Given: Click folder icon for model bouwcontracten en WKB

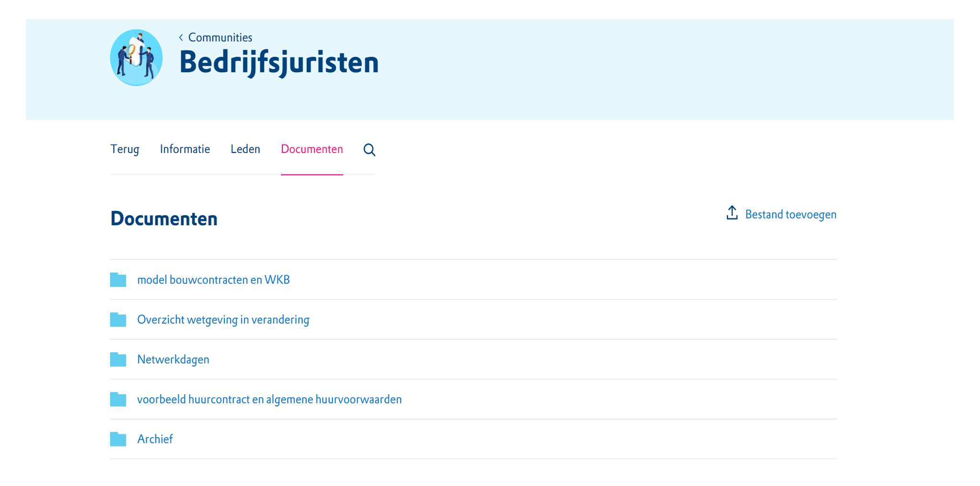Looking at the screenshot, I should [118, 280].
